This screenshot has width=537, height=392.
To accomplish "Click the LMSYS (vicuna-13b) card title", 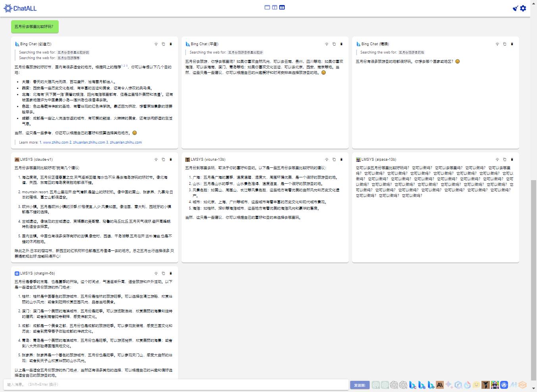I will point(208,159).
